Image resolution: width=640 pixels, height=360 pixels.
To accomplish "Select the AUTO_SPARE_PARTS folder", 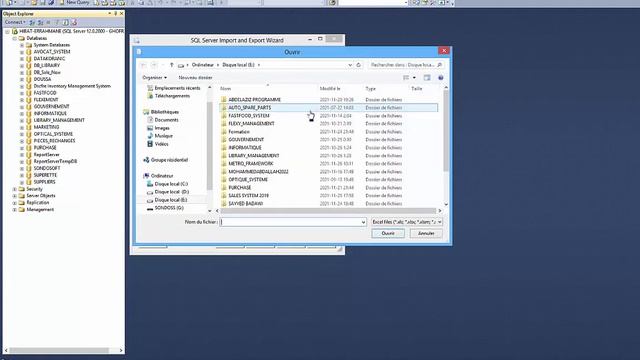I will click(x=249, y=108).
